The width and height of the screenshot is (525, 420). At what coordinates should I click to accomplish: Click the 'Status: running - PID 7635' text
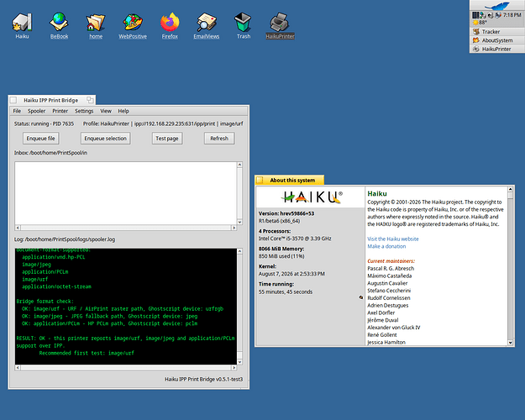[44, 123]
